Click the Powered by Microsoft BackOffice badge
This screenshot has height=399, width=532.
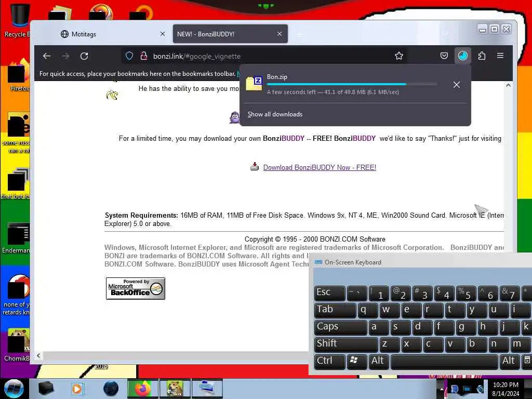(x=136, y=288)
